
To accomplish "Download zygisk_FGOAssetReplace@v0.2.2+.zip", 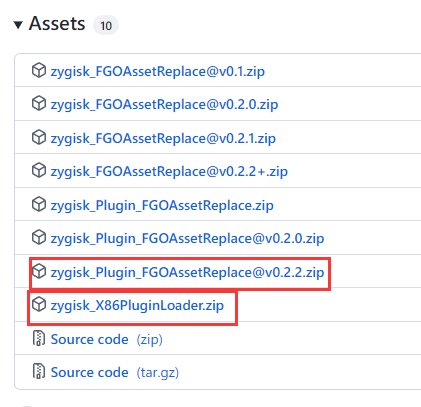I will 169,171.
